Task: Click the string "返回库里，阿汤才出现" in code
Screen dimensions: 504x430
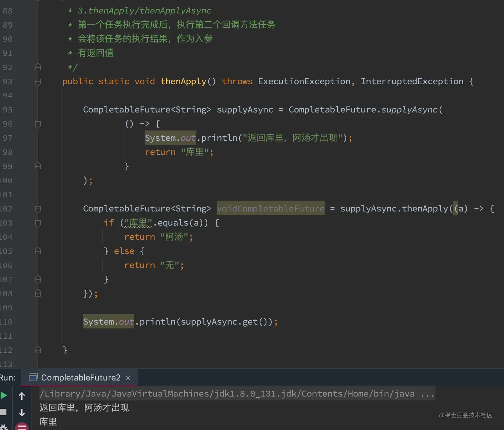Action: pos(293,138)
